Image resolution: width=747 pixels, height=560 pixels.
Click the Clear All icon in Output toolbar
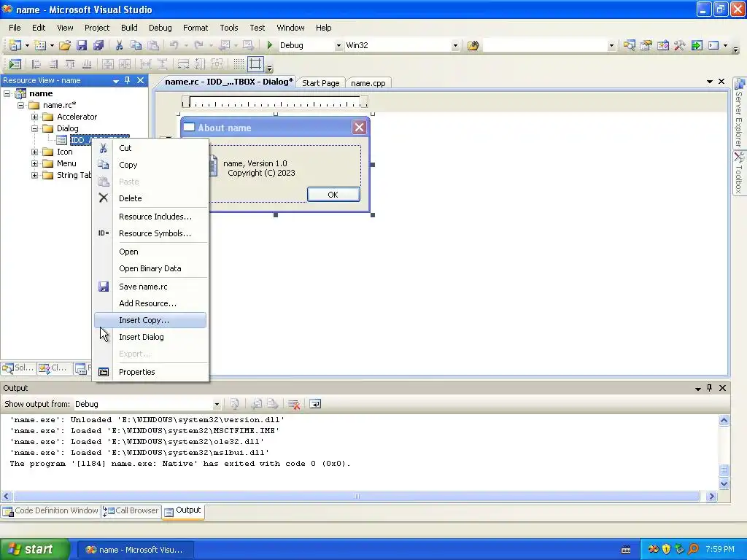click(x=294, y=404)
